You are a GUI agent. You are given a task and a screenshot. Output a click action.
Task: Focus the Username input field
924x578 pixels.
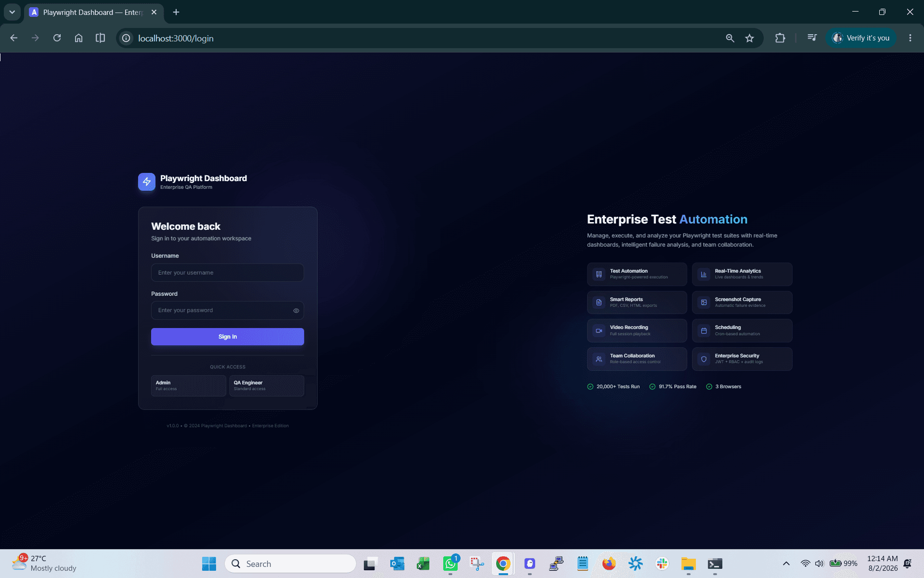coord(228,273)
